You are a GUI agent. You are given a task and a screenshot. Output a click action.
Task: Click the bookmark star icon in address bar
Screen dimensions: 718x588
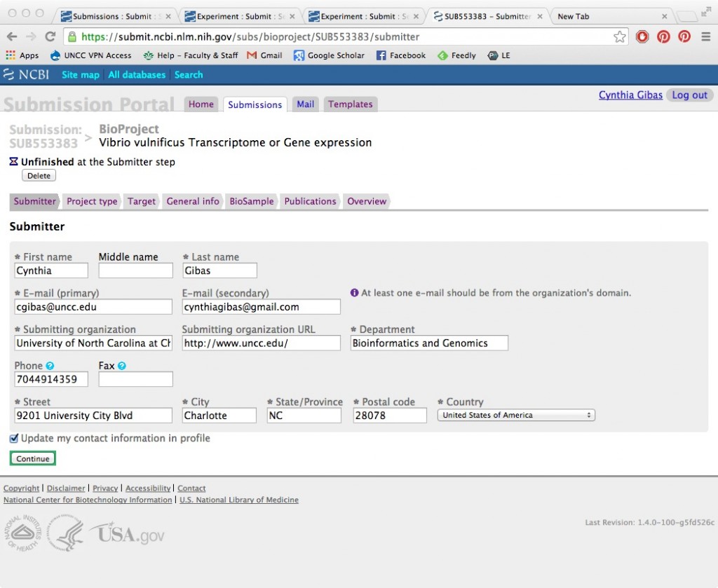619,37
